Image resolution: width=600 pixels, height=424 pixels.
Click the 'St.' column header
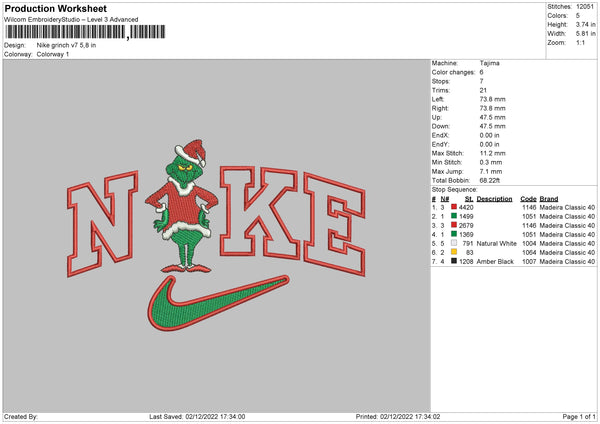point(469,199)
